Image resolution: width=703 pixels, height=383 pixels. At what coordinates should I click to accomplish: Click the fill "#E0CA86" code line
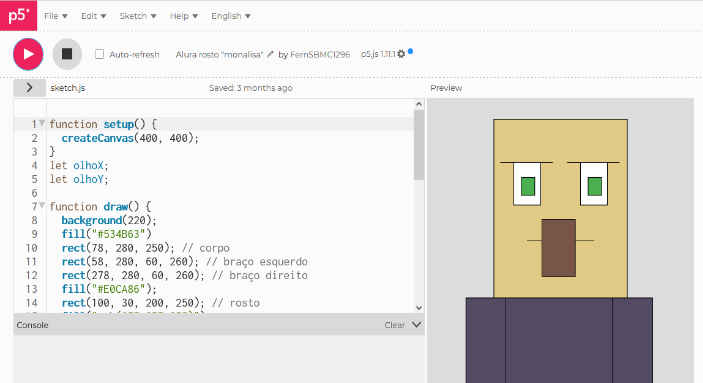109,289
